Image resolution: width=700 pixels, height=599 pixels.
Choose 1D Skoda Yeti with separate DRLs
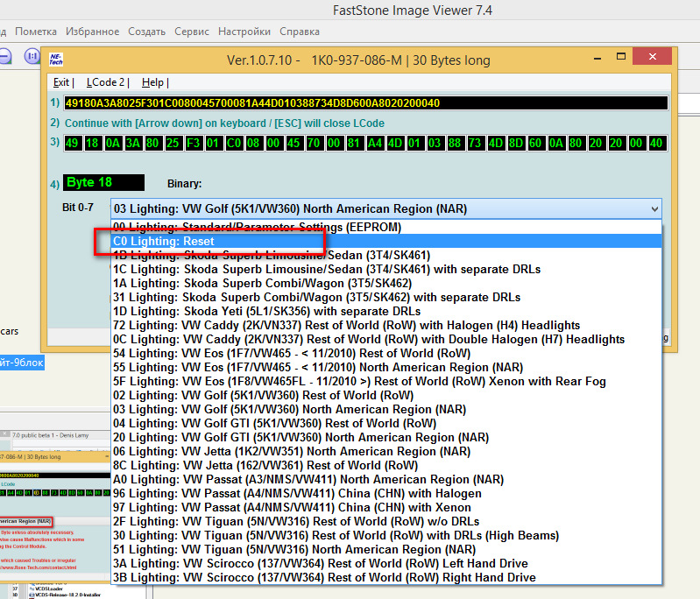click(x=386, y=311)
